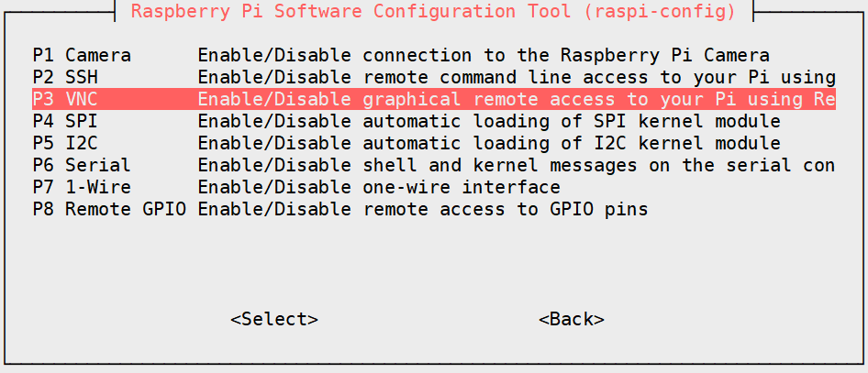868x373 pixels.
Task: Click the remote access to GPIO pins description
Action: [x=423, y=209]
